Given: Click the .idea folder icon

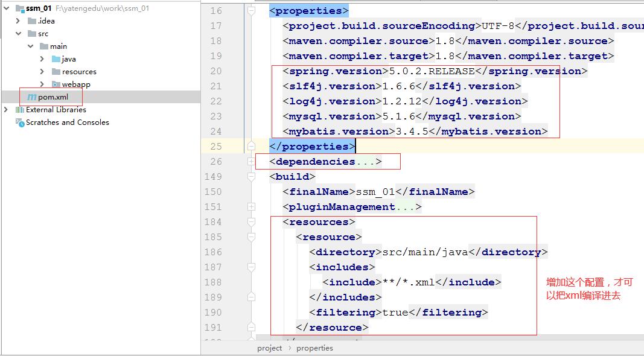Looking at the screenshot, I should pyautogui.click(x=32, y=21).
